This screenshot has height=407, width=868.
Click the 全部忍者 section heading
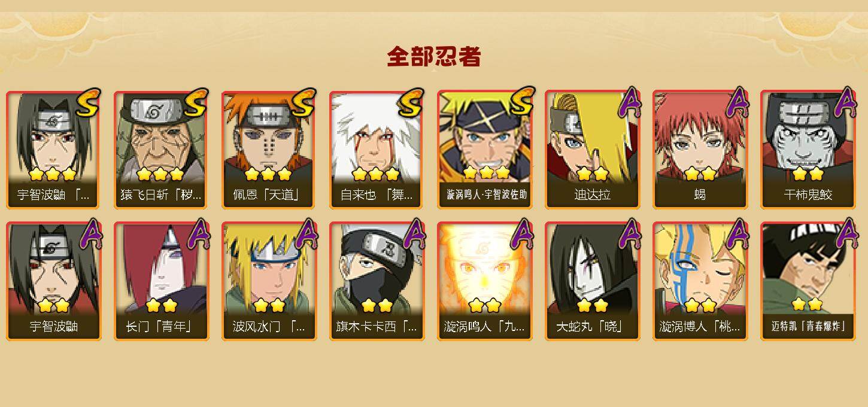tap(434, 57)
